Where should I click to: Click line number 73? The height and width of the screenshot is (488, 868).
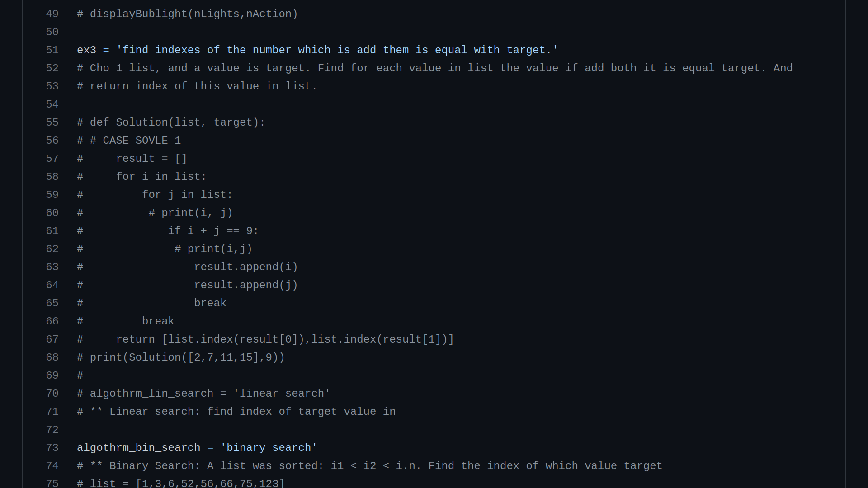52,448
